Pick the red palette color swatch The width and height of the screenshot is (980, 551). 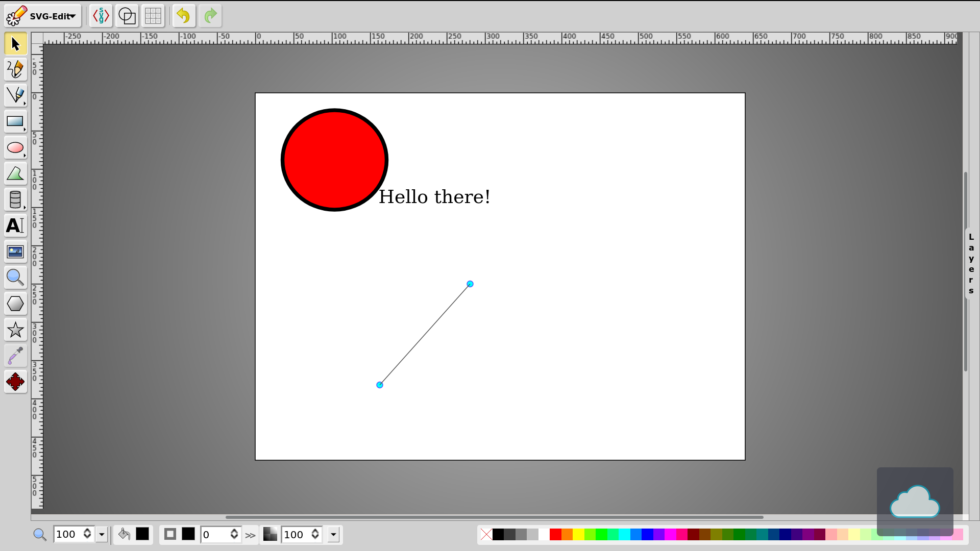(555, 534)
